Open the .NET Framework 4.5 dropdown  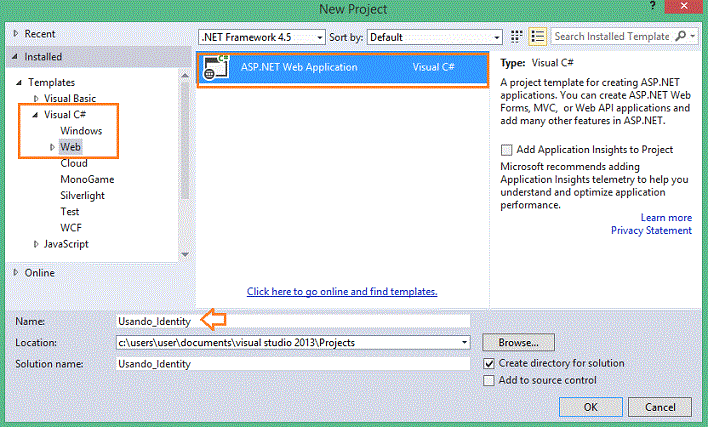point(261,37)
